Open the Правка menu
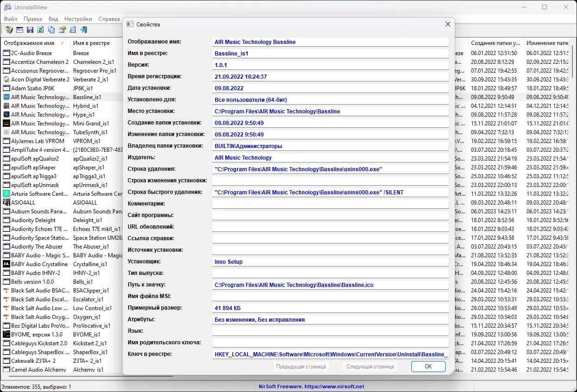The image size is (577, 392). 33,19
